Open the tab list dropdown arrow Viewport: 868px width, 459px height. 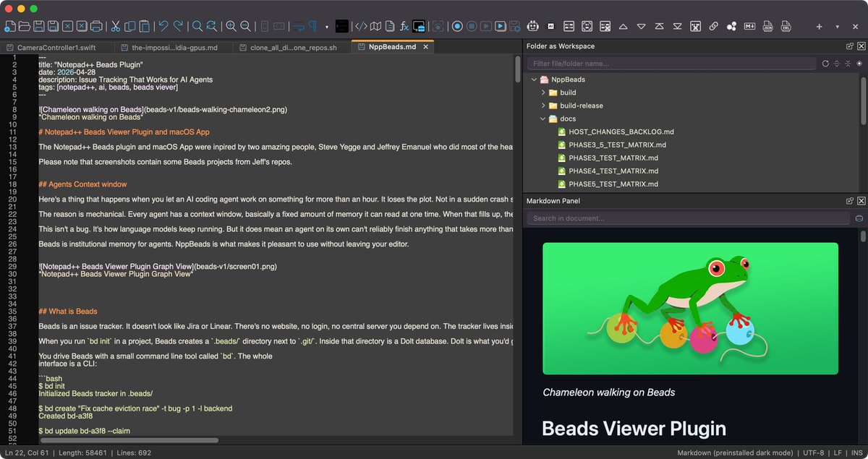point(837,27)
